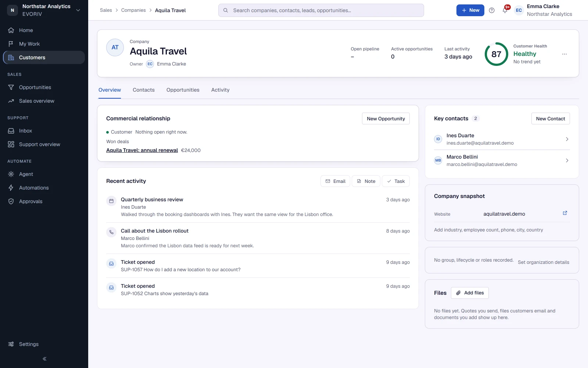Click New Contact button
Viewport: 588px width, 368px height.
551,118
